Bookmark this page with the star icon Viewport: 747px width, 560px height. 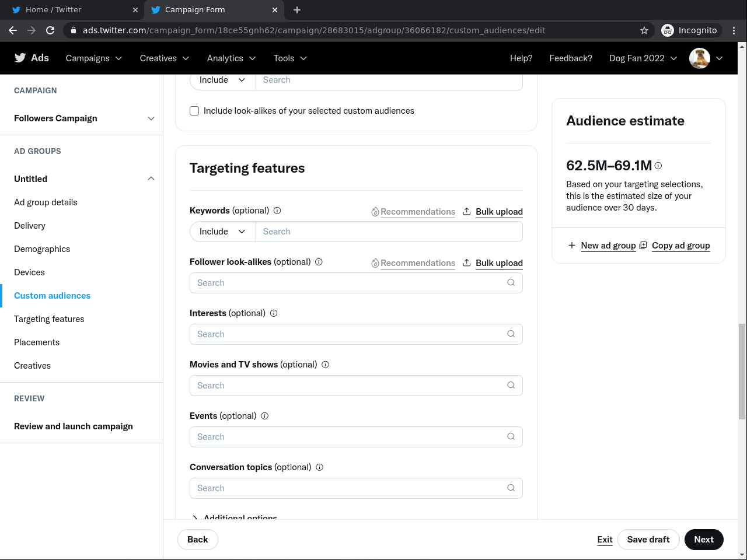coord(644,30)
